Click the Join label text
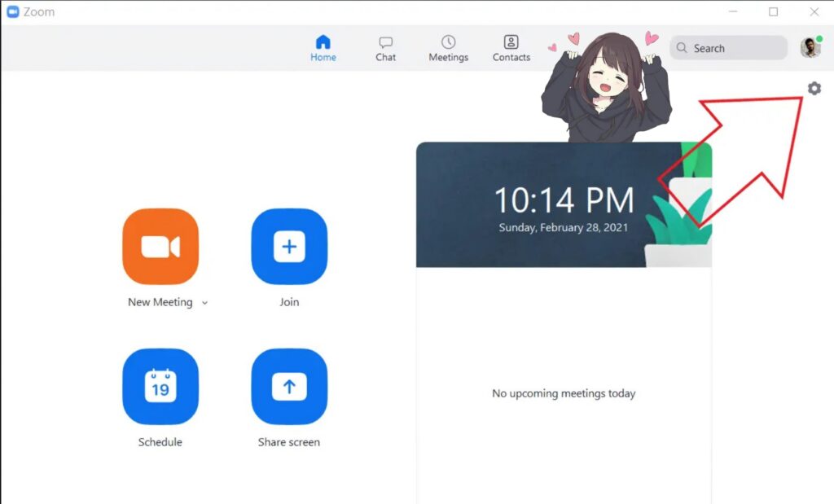 tap(289, 302)
